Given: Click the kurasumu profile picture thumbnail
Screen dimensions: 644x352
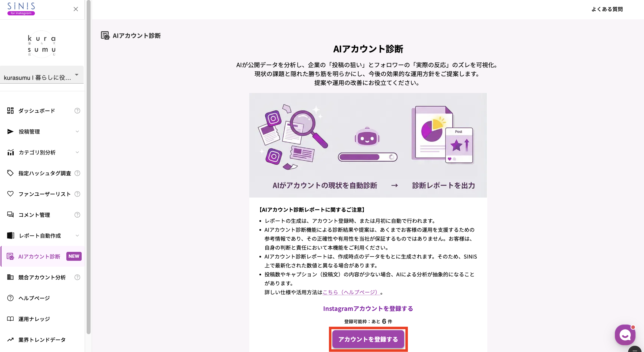Looking at the screenshot, I should click(42, 44).
